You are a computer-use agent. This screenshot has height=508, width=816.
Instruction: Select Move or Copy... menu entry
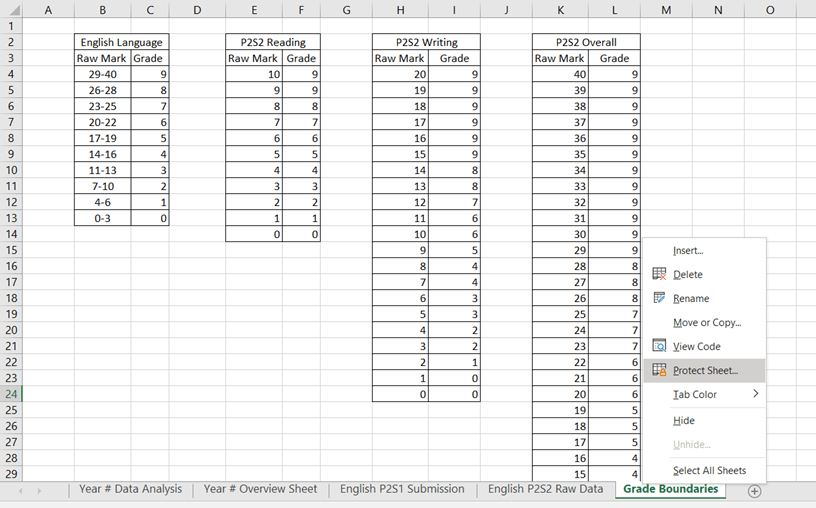pos(706,323)
